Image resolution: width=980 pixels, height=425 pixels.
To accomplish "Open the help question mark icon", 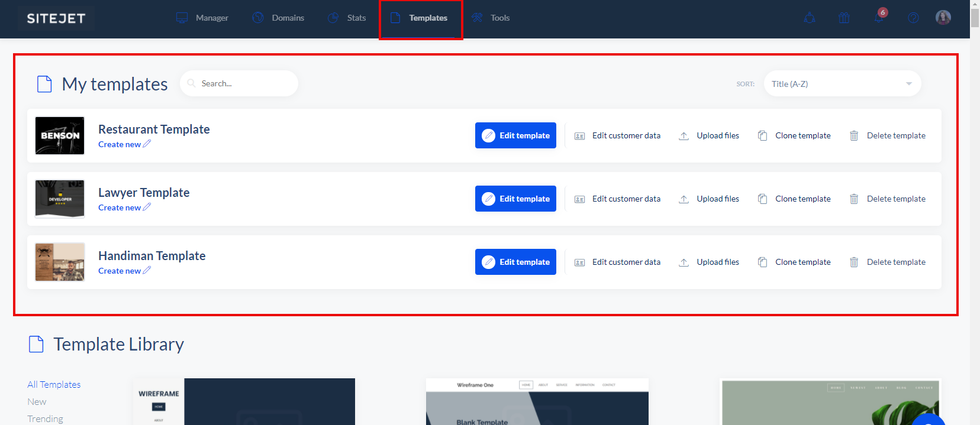I will [913, 18].
